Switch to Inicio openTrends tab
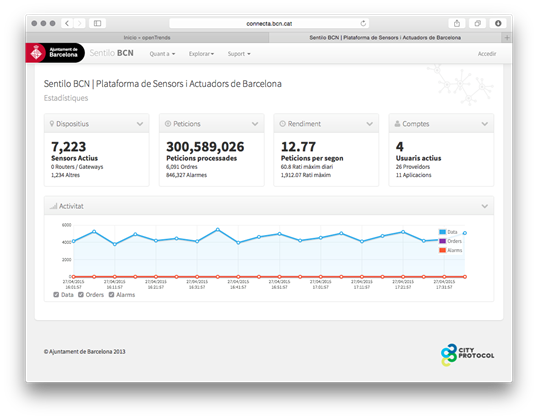This screenshot has height=419, width=538. (147, 38)
